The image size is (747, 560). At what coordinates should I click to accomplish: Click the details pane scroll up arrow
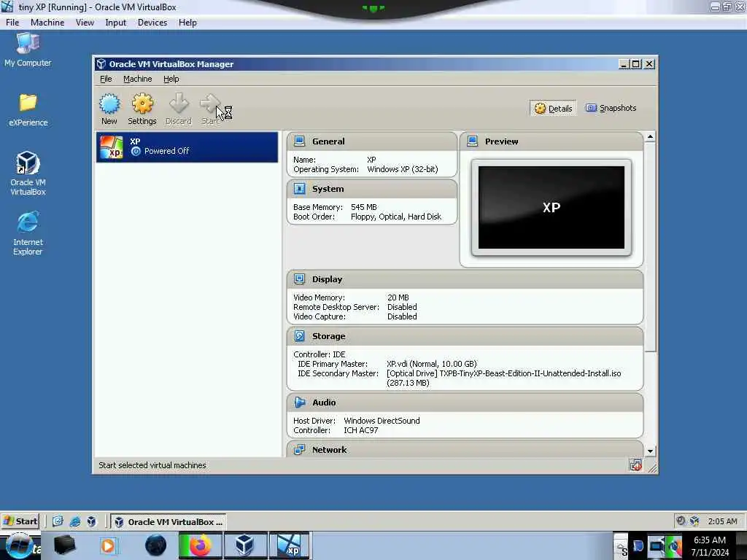pos(650,137)
